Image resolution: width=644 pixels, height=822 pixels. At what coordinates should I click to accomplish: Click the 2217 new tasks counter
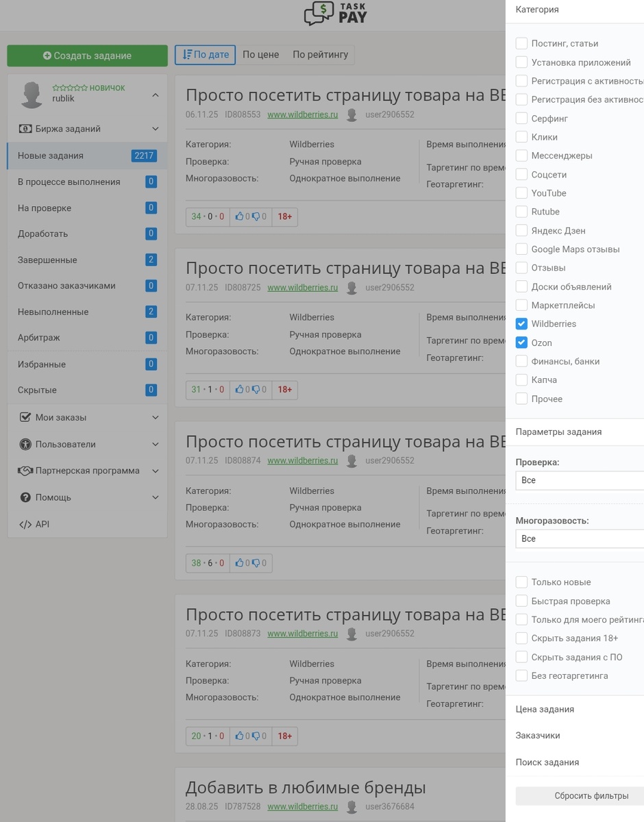coord(144,155)
